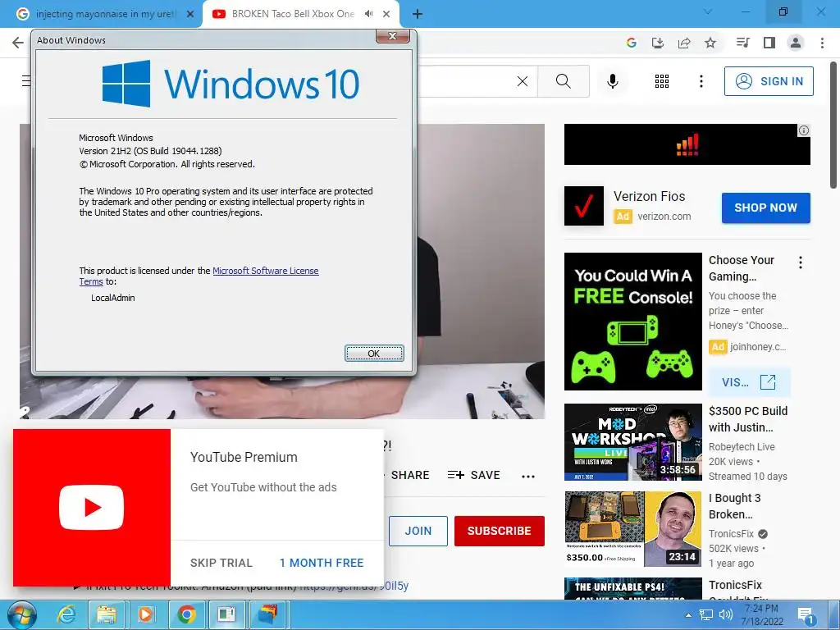Screen dimensions: 840x630
Task: Click the page vertical scrollbar thumb
Action: (x=833, y=125)
